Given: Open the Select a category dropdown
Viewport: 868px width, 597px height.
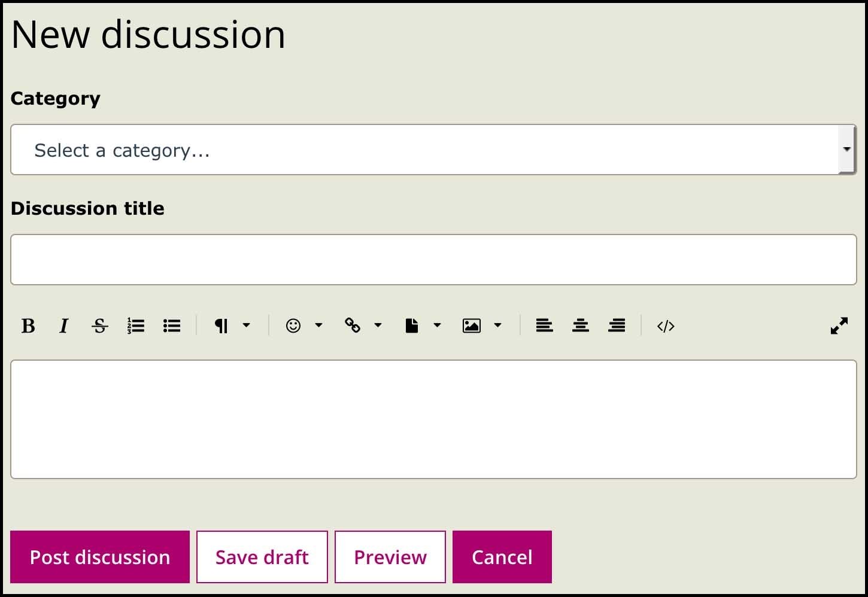Looking at the screenshot, I should 433,150.
